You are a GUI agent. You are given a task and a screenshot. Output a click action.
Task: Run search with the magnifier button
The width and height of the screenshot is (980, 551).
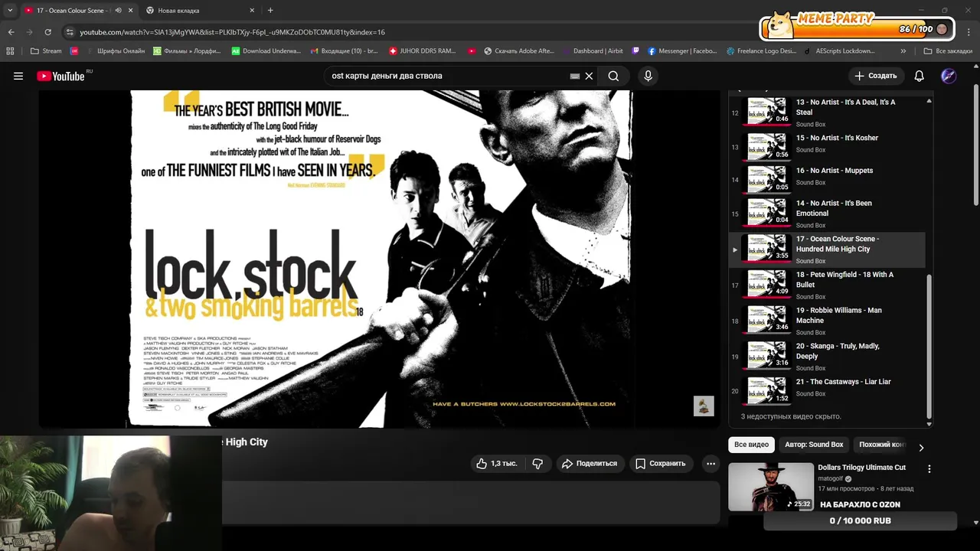tap(613, 76)
